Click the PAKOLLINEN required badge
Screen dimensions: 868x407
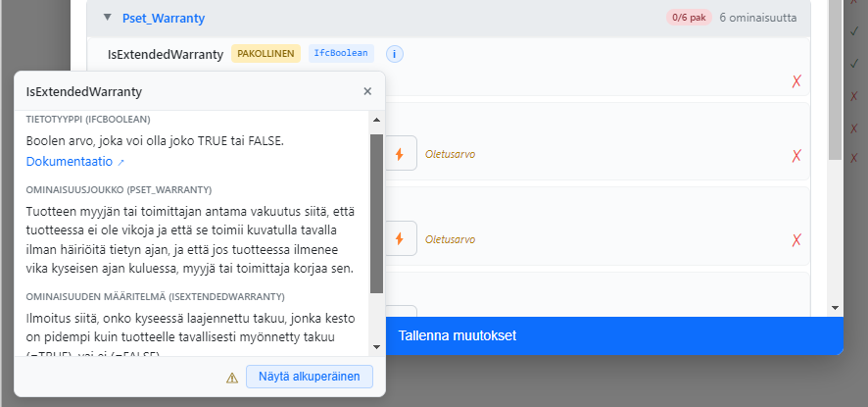[x=265, y=53]
